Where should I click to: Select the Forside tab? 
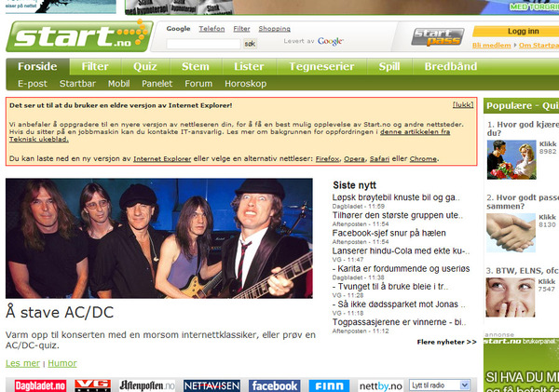point(37,67)
